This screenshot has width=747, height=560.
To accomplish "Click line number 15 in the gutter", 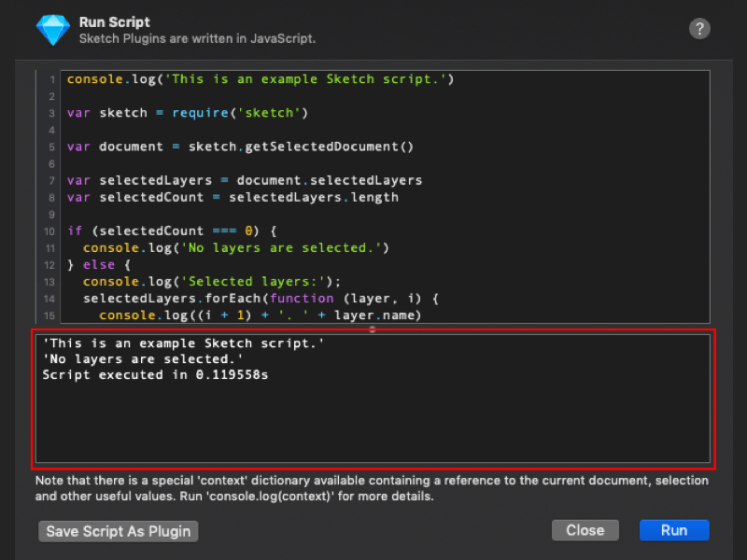I will point(49,315).
